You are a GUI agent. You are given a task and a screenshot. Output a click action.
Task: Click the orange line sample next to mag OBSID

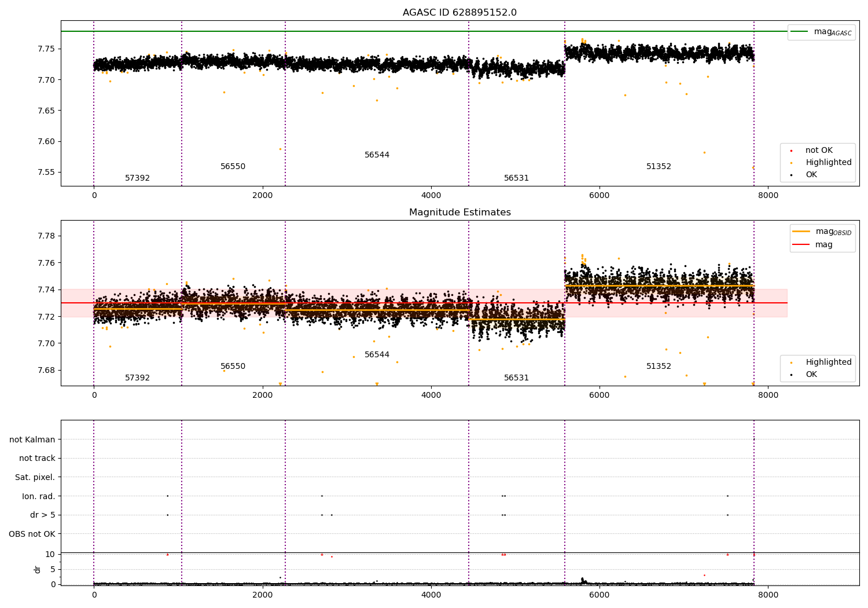[x=801, y=232]
